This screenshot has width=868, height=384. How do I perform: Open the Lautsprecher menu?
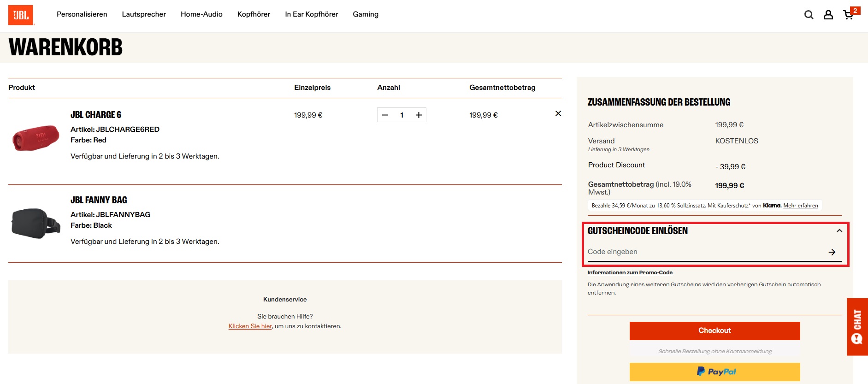click(x=144, y=14)
